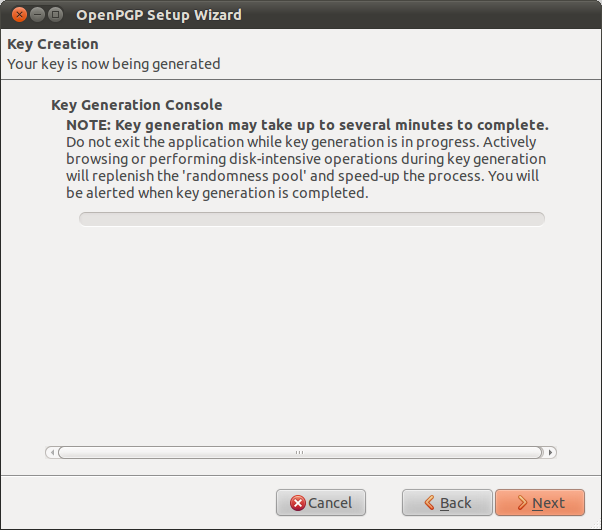Maximize the setup wizard window

[56, 15]
